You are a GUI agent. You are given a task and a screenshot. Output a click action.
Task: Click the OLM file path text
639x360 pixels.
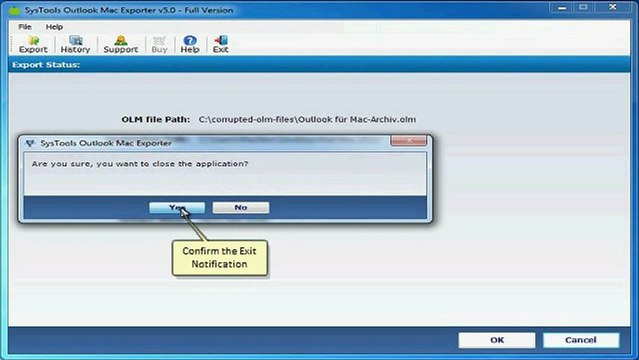pos(307,119)
